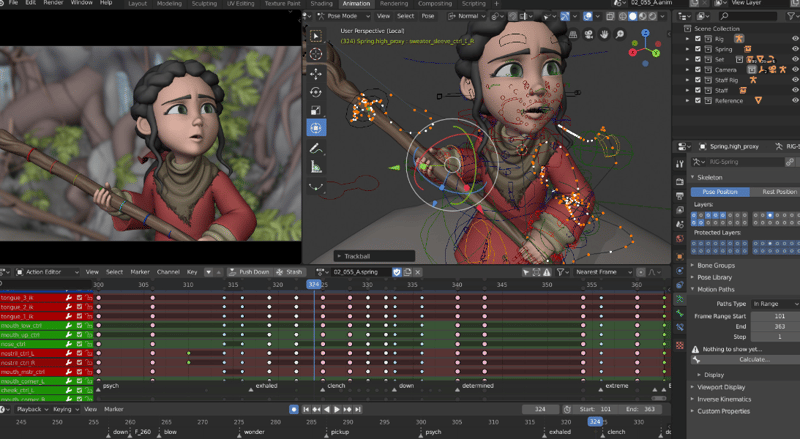Screen dimensions: 800x439
Task: Toggle perspective/orthographic grid icon in the viewport
Action: click(x=573, y=35)
